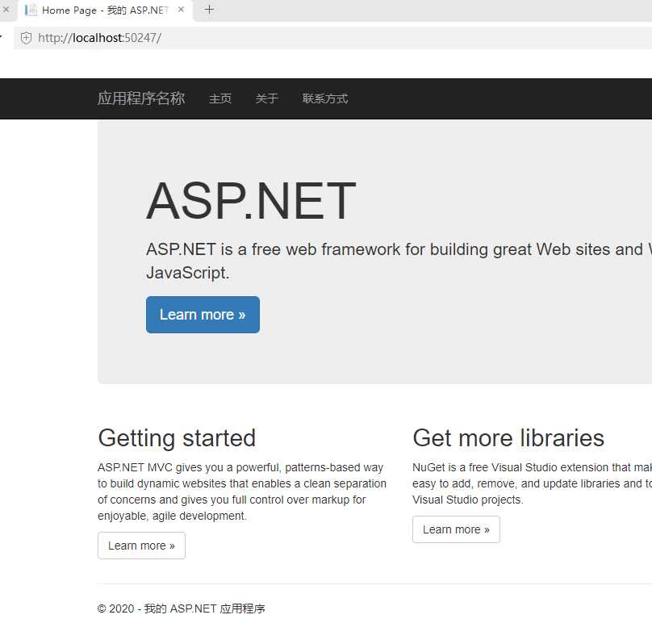
Task: Go to the 主页 nav item
Action: (x=220, y=98)
